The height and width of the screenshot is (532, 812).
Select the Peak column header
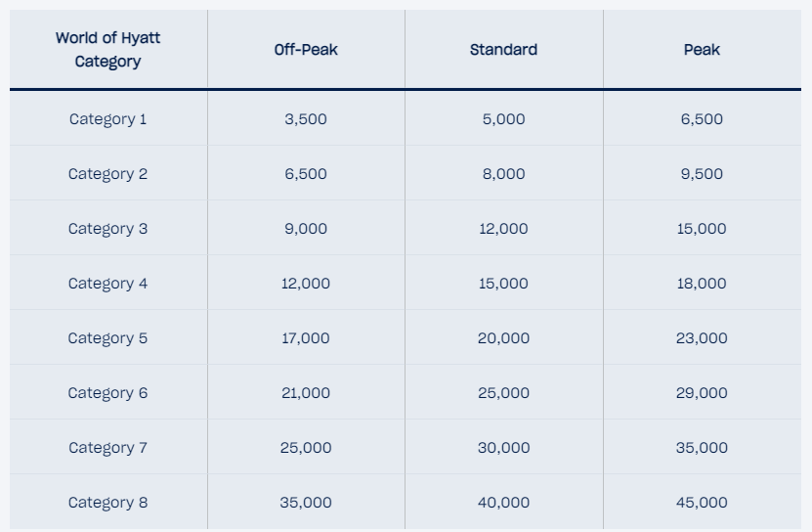702,50
